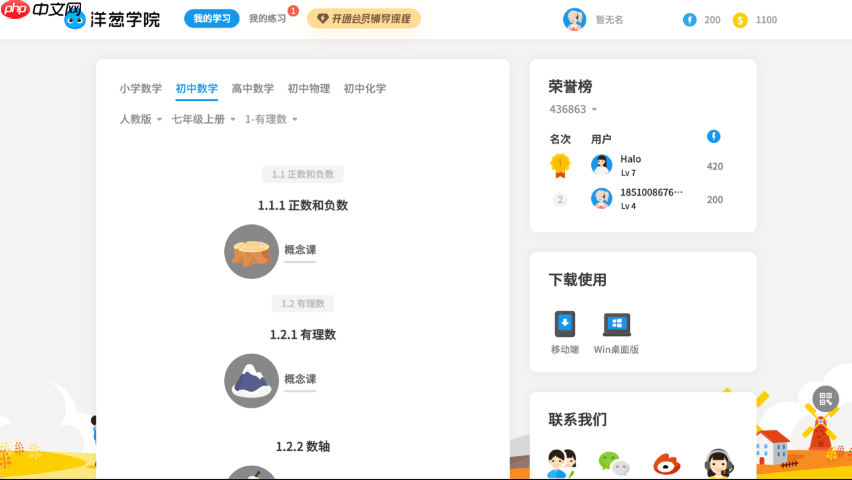The height and width of the screenshot is (480, 852).
Task: Expand the 436863 leaderboard group dropdown
Action: (x=573, y=109)
